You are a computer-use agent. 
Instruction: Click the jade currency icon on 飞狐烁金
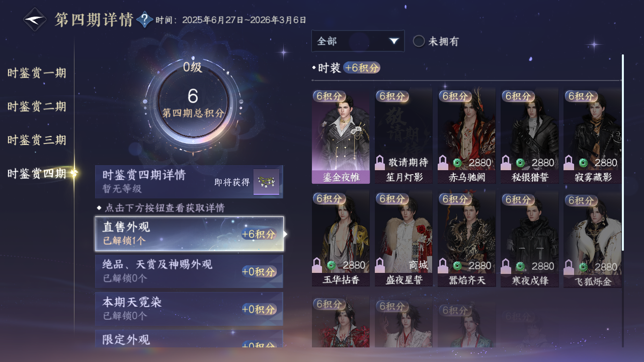pyautogui.click(x=583, y=266)
